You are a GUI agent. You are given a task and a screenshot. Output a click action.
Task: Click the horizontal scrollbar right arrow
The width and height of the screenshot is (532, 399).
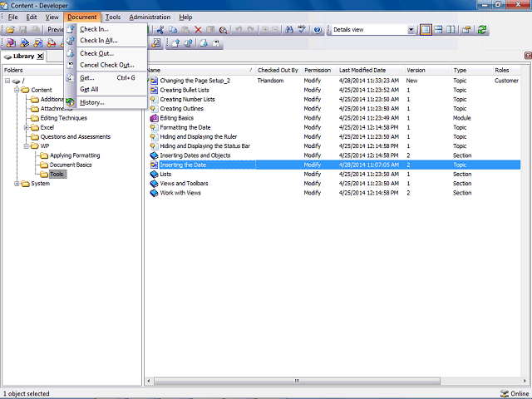pos(525,381)
